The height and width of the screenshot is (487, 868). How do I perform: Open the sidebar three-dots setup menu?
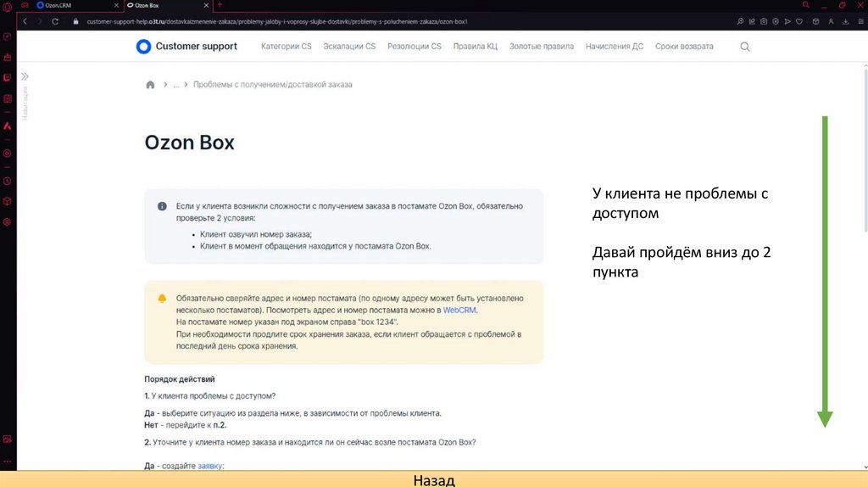pyautogui.click(x=7, y=461)
